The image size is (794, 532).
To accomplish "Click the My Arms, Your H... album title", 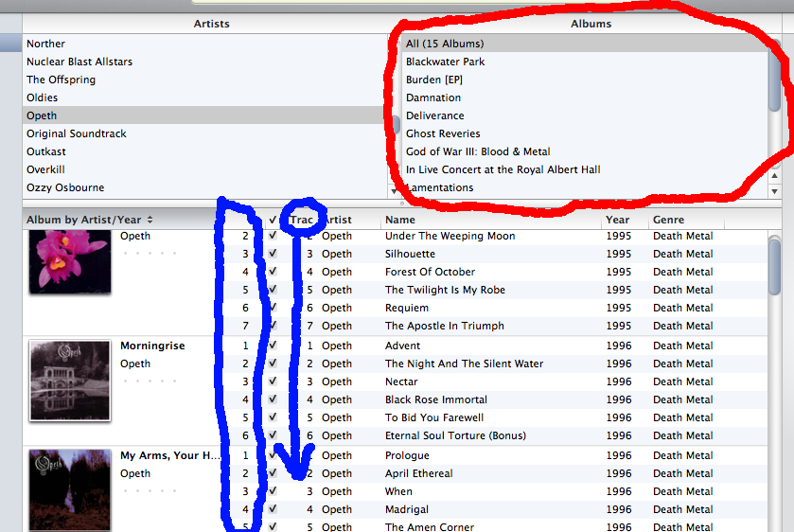I will (170, 455).
